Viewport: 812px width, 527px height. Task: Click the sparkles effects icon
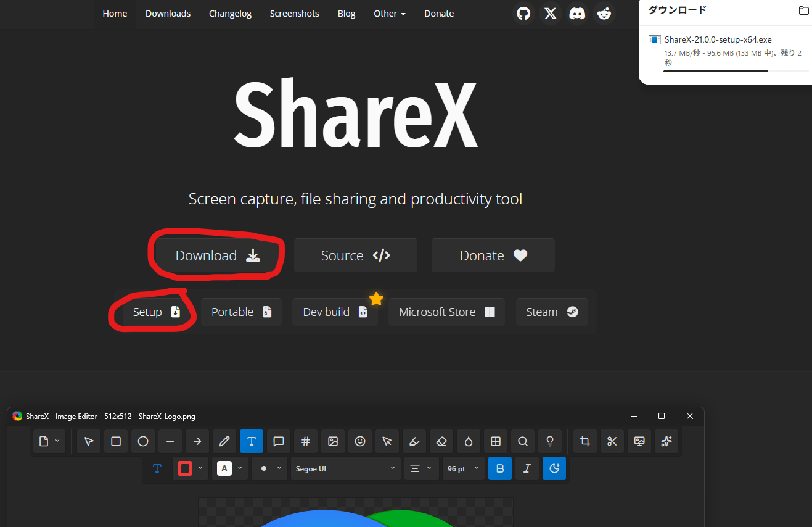point(666,441)
